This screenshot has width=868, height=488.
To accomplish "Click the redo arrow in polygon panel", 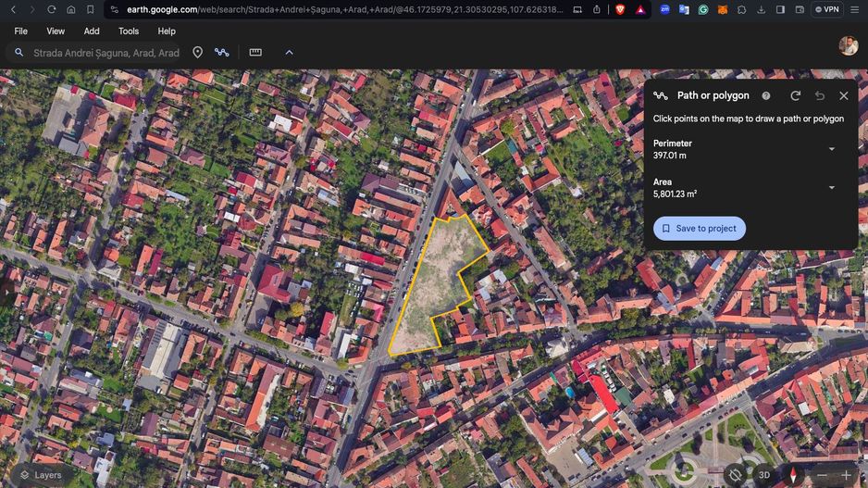I will click(x=795, y=95).
